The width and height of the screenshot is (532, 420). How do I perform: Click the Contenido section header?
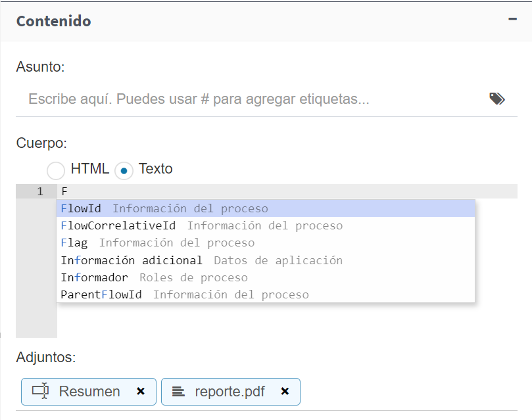click(x=54, y=21)
